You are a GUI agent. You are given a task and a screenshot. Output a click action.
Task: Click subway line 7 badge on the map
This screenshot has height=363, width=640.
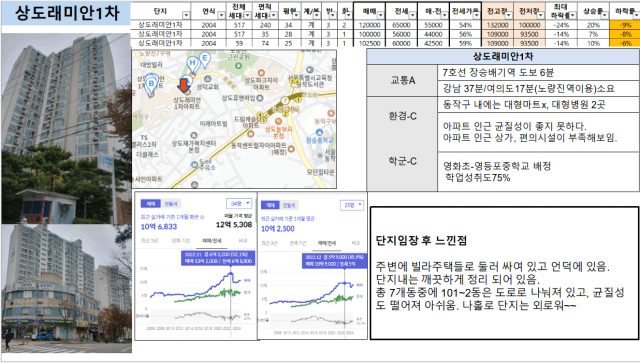[284, 100]
